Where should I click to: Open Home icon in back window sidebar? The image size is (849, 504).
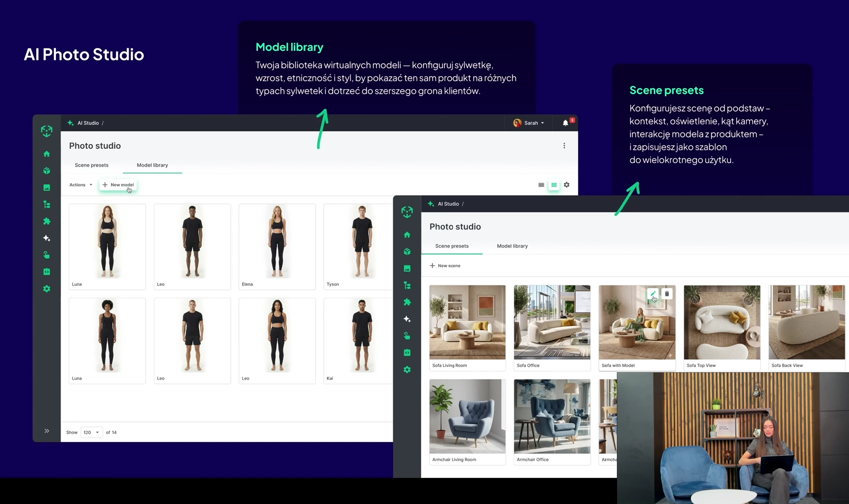tap(47, 154)
